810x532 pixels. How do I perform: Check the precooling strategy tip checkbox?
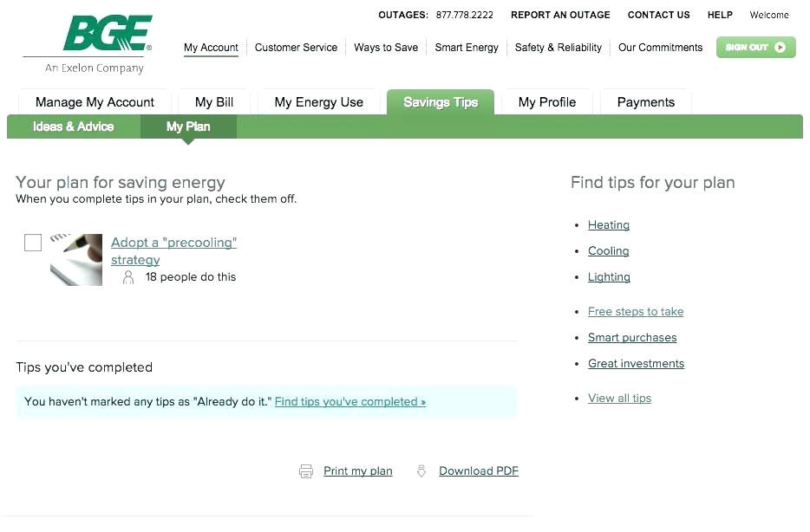point(33,243)
